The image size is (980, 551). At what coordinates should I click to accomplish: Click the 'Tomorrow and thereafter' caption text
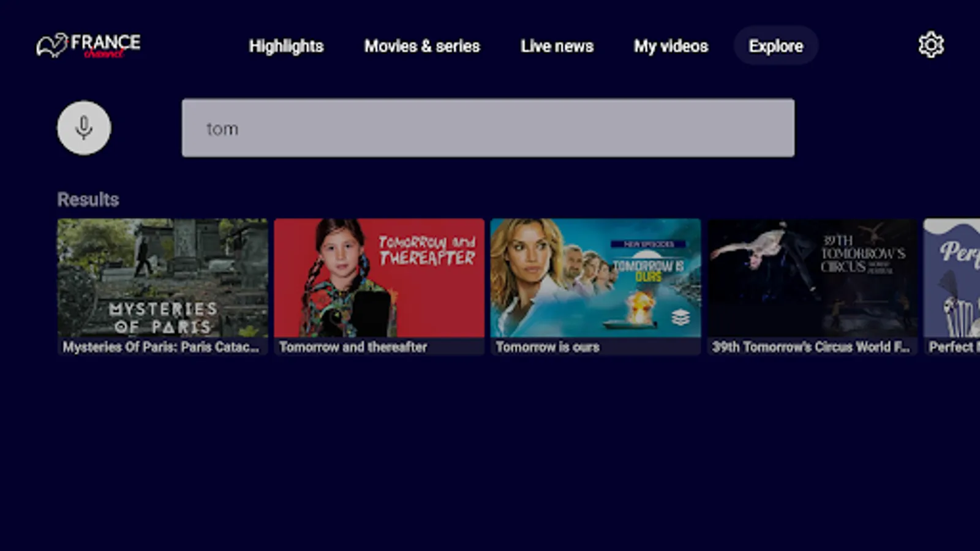[x=353, y=347]
